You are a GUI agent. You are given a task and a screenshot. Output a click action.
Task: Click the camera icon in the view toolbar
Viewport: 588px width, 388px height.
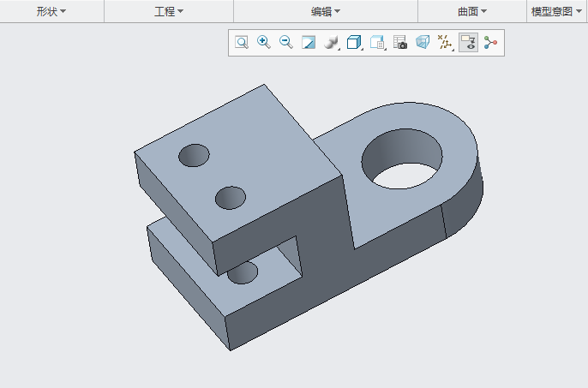399,43
